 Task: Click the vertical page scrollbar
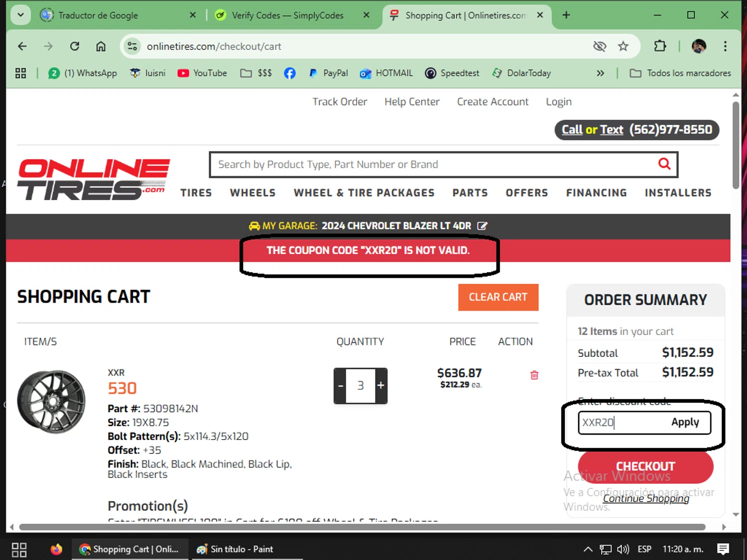(x=736, y=145)
